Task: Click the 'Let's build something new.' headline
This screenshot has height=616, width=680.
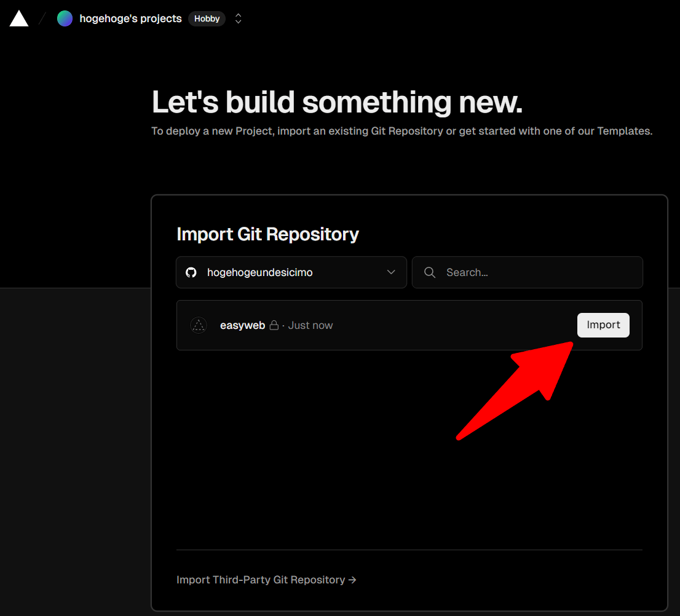Action: (337, 102)
